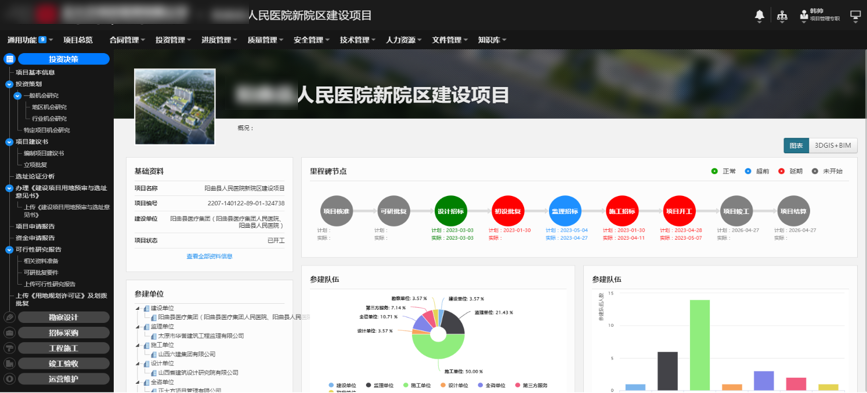
Task: Toggle the 超前 status in milestone legend
Action: click(757, 171)
